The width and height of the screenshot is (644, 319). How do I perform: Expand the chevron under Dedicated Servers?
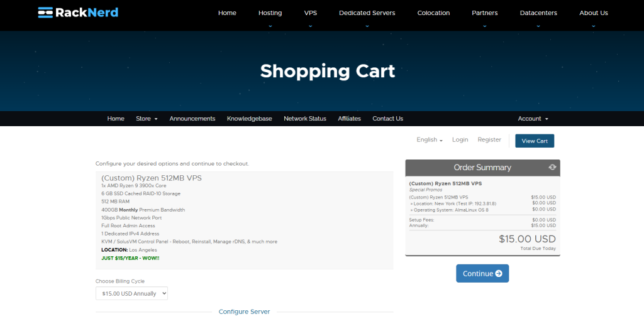click(367, 25)
